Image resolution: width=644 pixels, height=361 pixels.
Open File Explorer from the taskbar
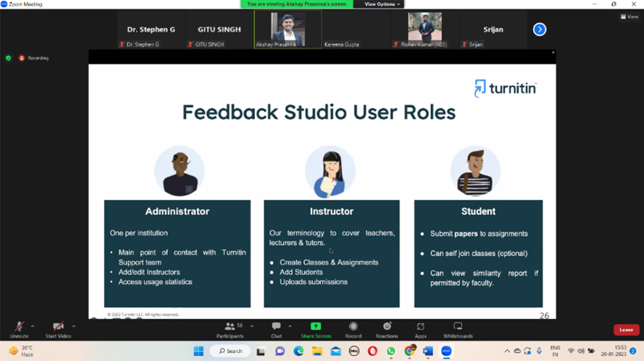pos(317,351)
